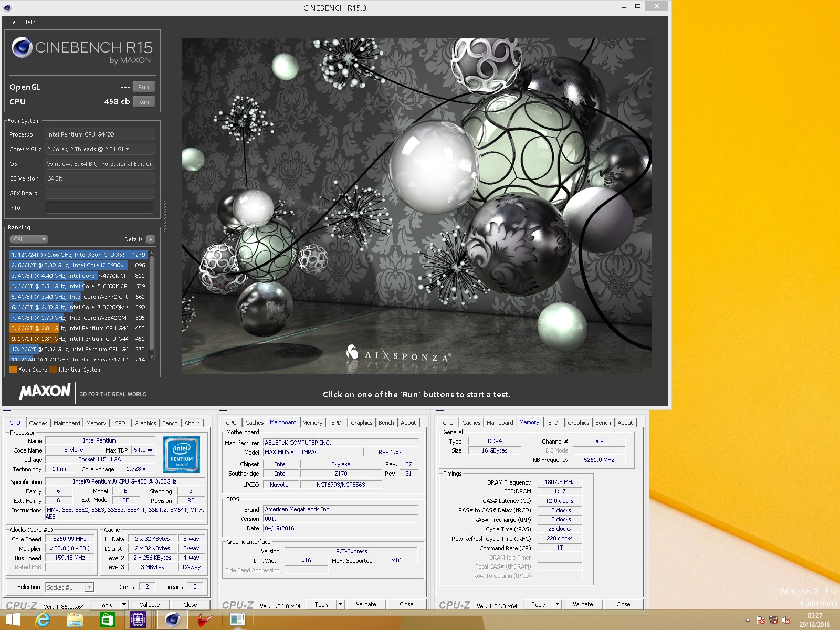Viewport: 840px width, 630px height.
Task: Open Tools dropdown arrow in middle CPU-Z window
Action: coord(340,604)
